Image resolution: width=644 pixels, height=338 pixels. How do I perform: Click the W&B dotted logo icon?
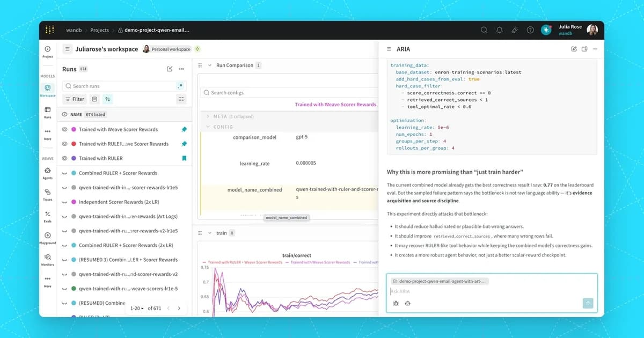49,30
